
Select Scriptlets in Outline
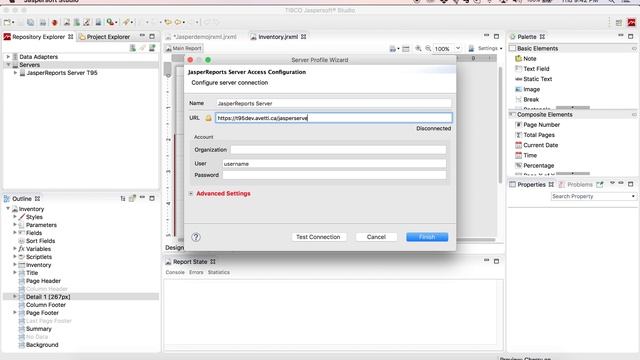pyautogui.click(x=38, y=257)
